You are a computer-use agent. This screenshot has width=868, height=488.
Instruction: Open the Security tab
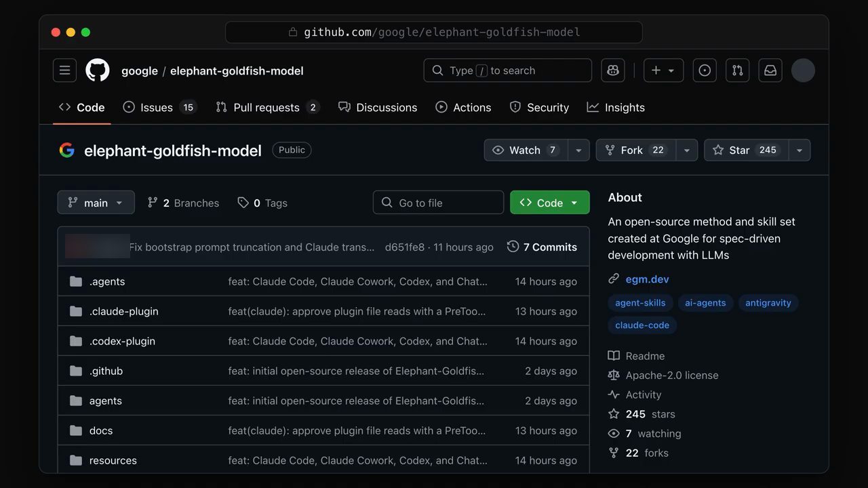(539, 107)
